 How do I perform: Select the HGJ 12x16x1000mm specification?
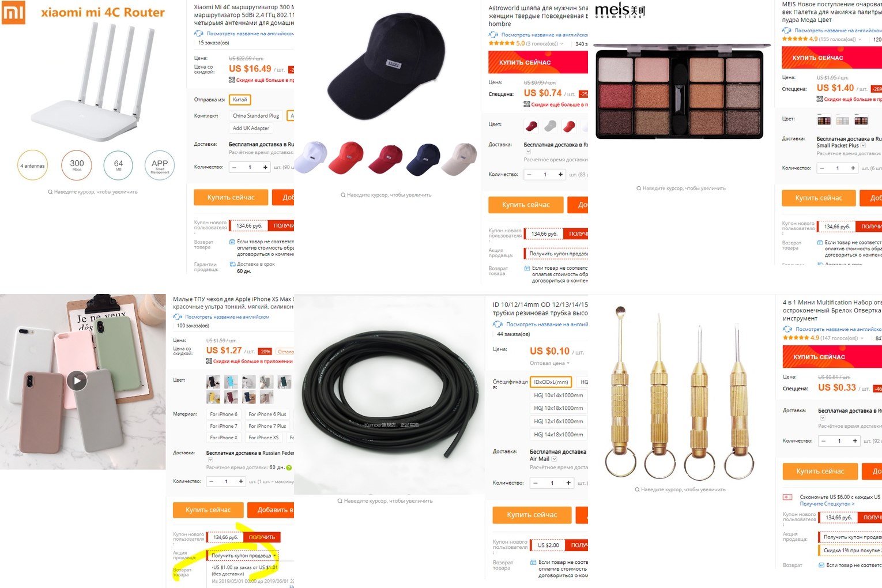[558, 421]
